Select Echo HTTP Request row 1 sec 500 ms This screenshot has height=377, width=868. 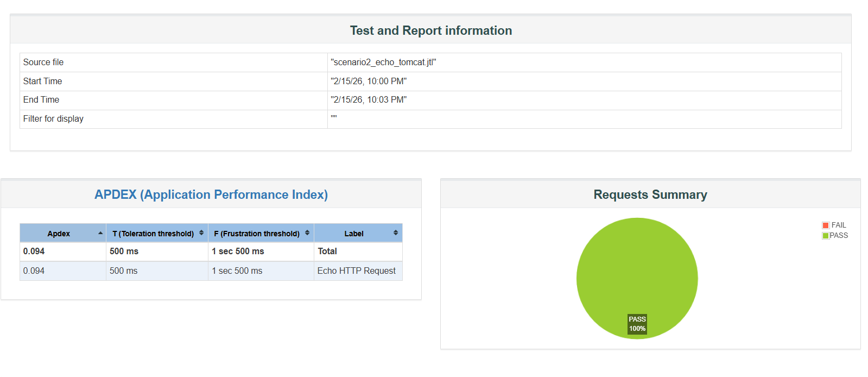coord(261,271)
